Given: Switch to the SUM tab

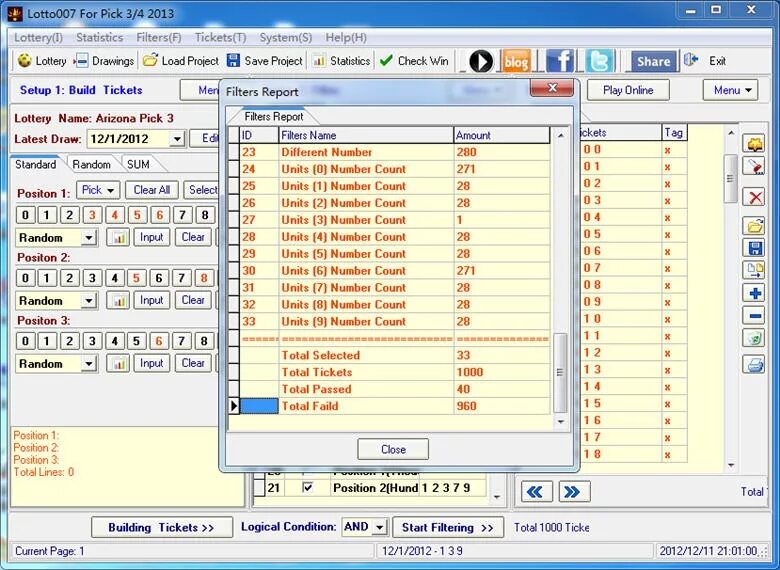Looking at the screenshot, I should [x=138, y=164].
